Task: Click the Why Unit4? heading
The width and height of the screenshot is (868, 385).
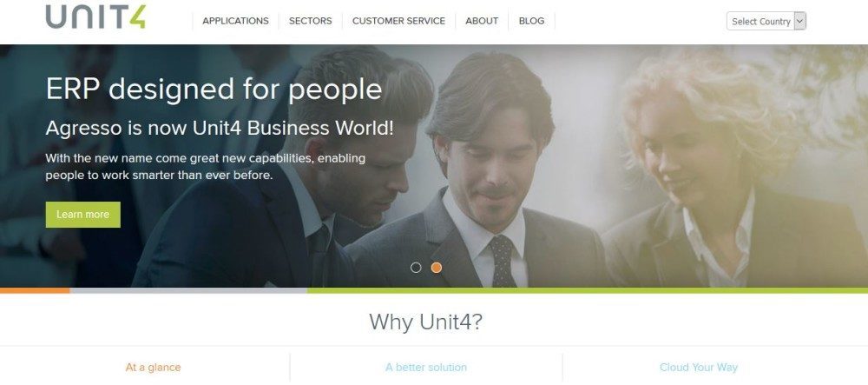Action: coord(425,322)
